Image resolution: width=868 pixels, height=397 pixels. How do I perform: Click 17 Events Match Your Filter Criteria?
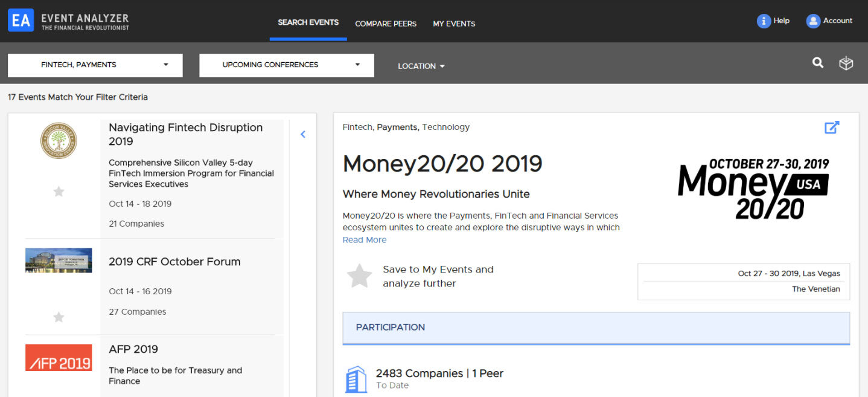coord(78,97)
